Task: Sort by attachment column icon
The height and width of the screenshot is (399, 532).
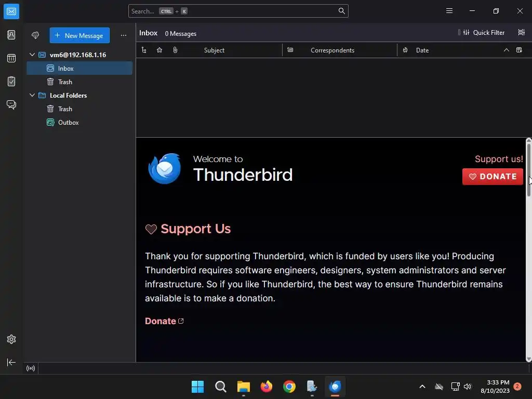Action: [175, 50]
